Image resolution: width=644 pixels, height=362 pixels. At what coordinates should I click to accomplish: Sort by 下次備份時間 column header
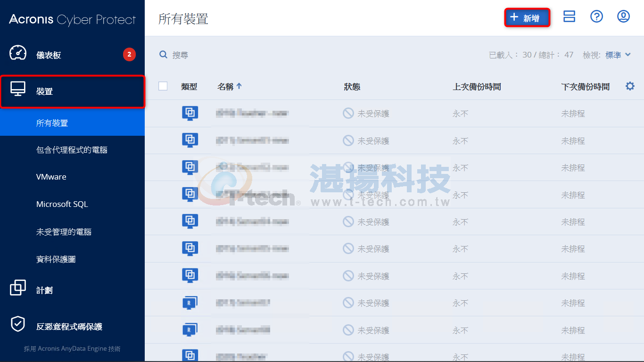(585, 87)
